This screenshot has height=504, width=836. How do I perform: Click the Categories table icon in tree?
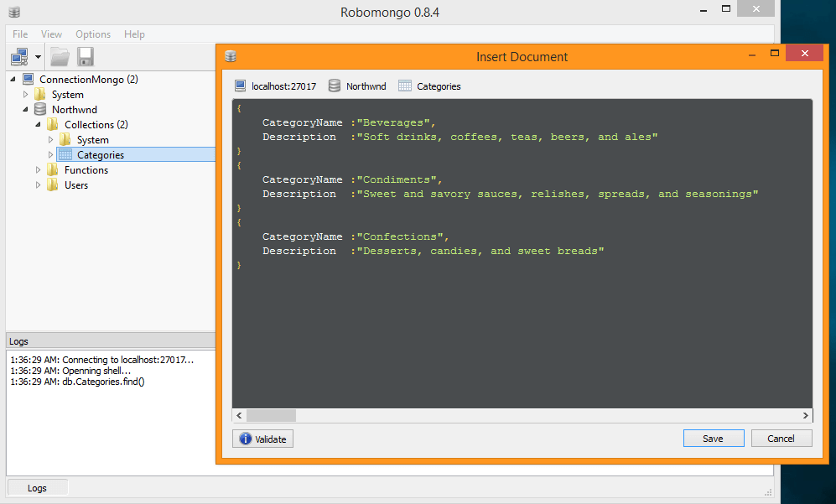[65, 154]
